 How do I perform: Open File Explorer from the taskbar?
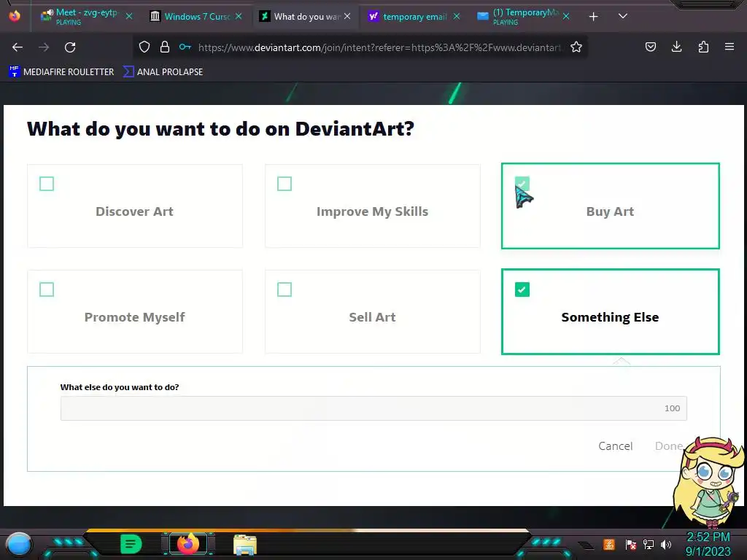click(245, 545)
